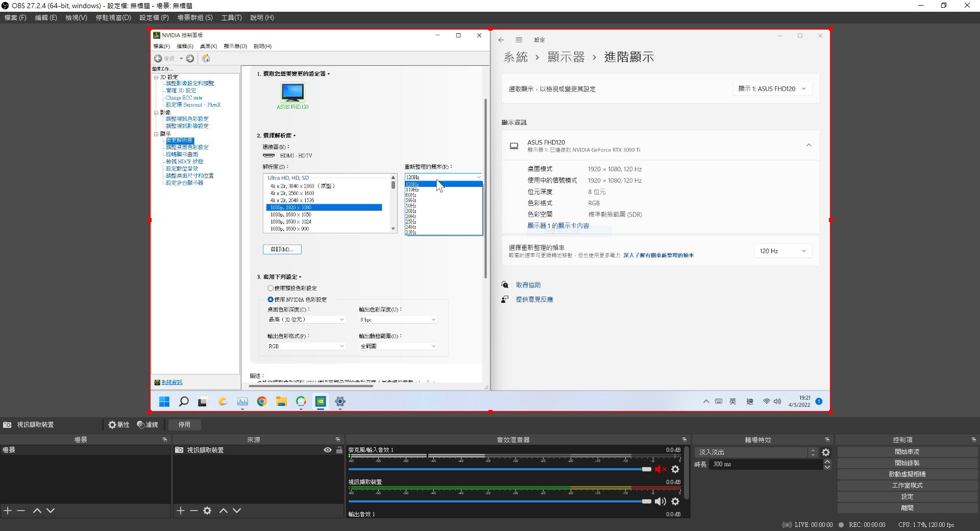Open hamburger menu in captured Settings window
The image size is (980, 531).
pyautogui.click(x=519, y=40)
